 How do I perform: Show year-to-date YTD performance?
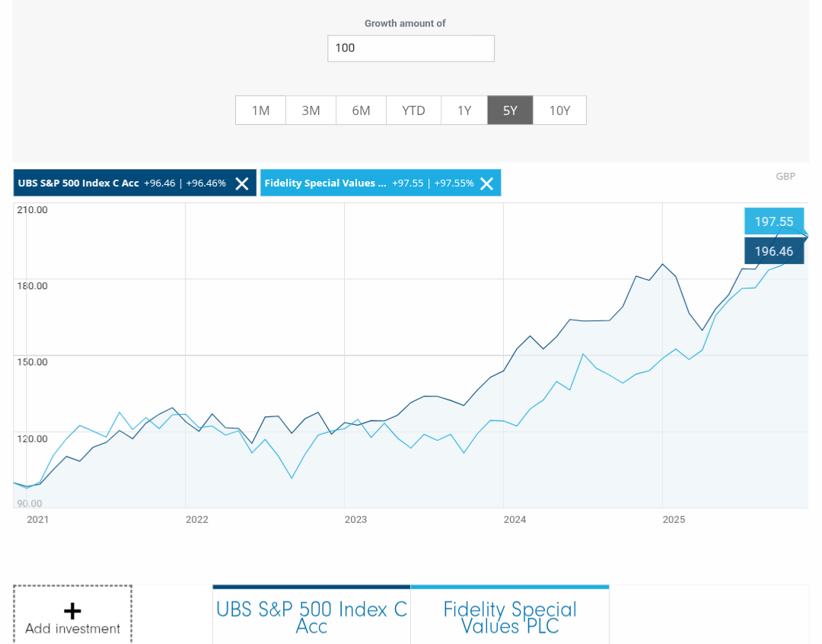(x=413, y=110)
